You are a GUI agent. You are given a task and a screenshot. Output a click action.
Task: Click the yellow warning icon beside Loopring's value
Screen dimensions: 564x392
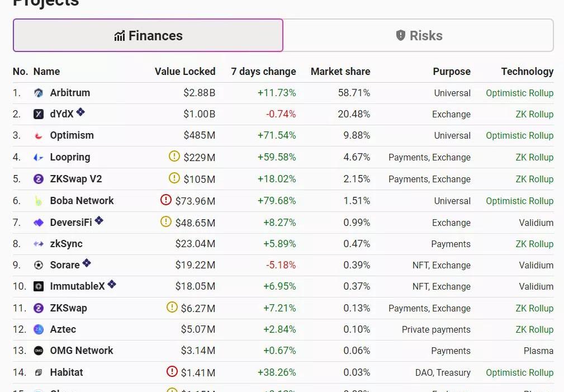174,156
